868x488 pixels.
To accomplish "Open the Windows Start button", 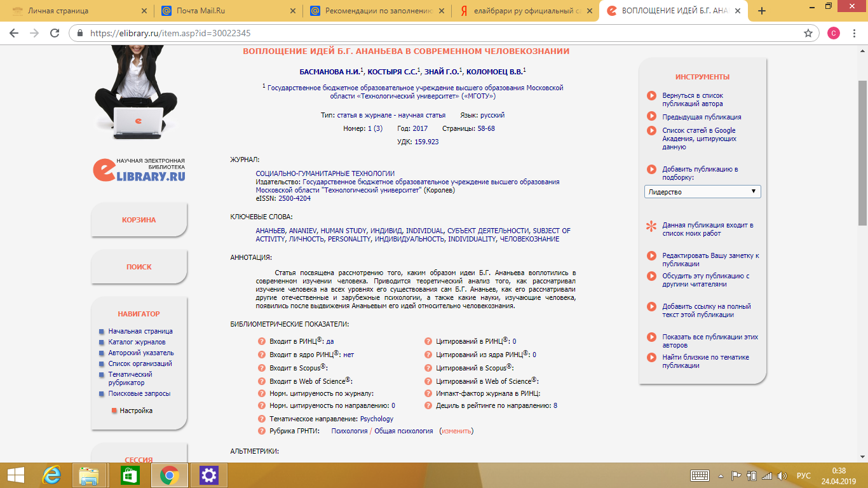I will 17,475.
